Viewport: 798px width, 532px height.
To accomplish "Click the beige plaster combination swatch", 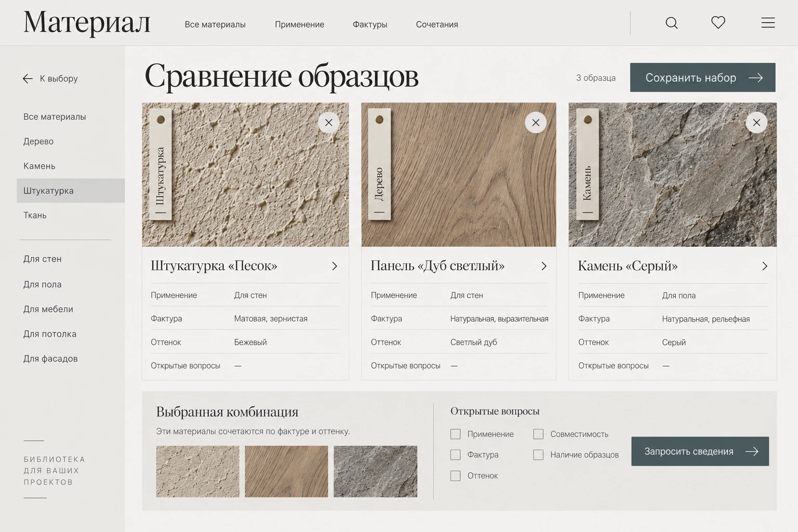I will pos(197,471).
